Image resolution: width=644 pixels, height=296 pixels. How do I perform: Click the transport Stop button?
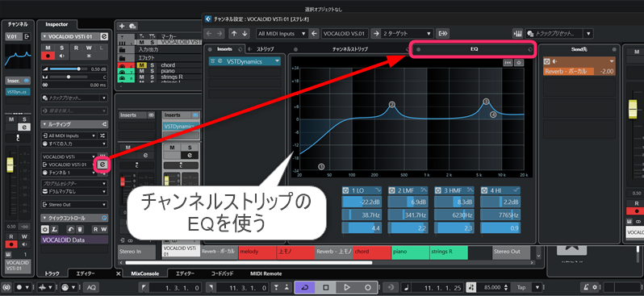326,287
